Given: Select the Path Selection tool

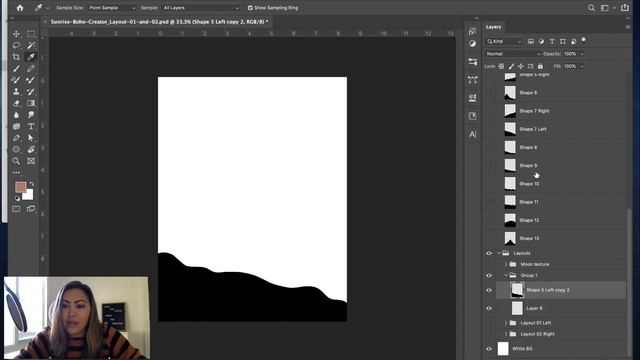Looking at the screenshot, I should point(31,138).
